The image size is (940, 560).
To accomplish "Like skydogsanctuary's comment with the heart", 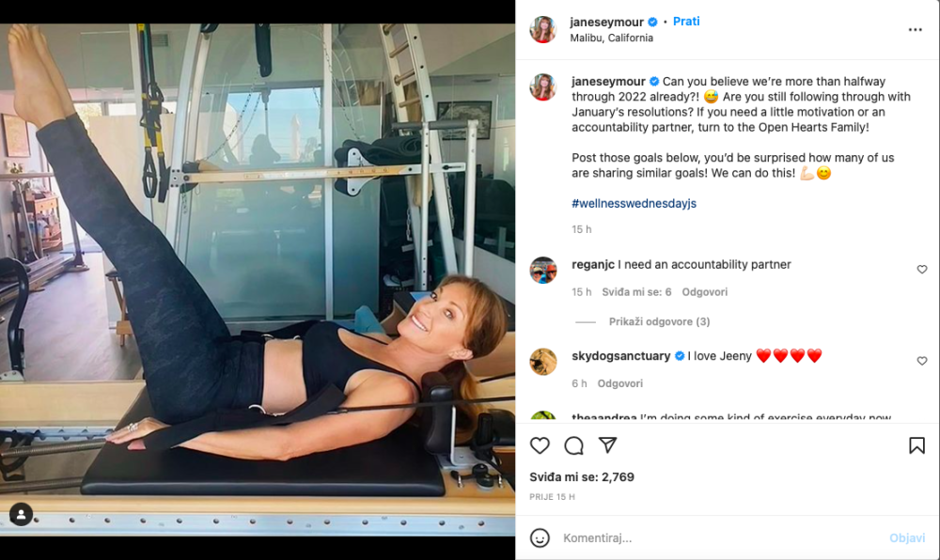I will click(922, 361).
